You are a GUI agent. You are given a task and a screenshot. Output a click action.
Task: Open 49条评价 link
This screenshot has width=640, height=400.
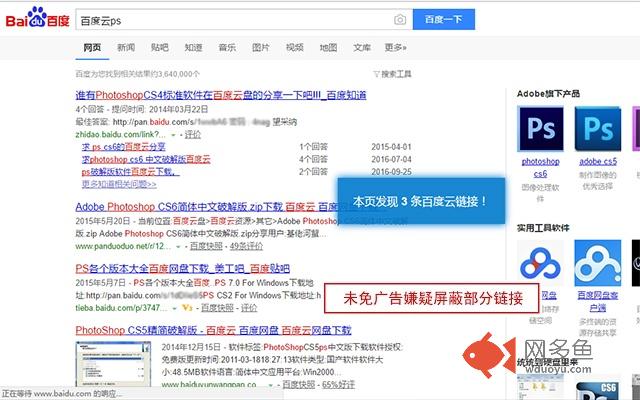pyautogui.click(x=246, y=246)
